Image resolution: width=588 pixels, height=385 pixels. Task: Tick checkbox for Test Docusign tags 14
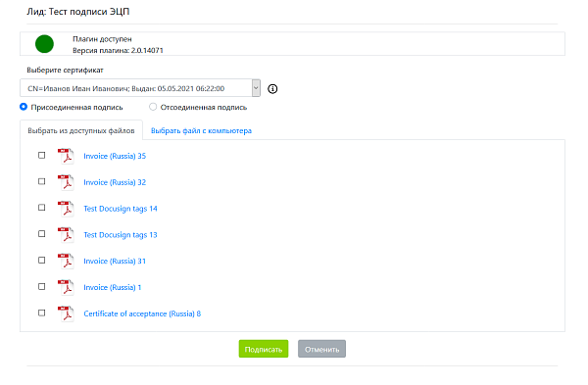click(x=41, y=208)
